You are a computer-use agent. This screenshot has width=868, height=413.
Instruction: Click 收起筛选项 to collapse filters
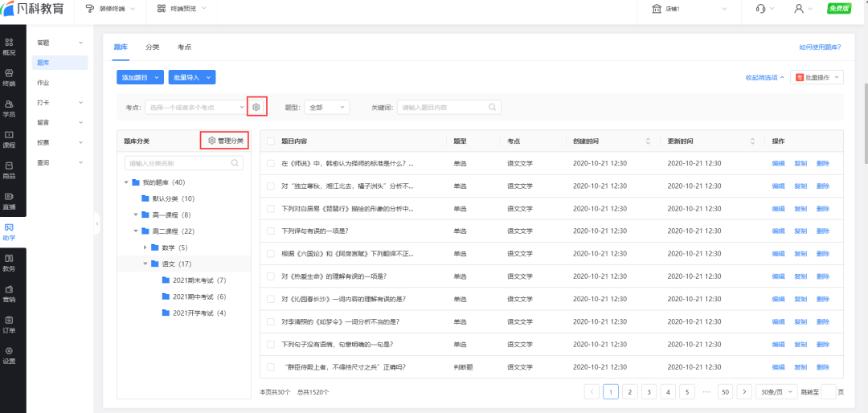(x=764, y=77)
